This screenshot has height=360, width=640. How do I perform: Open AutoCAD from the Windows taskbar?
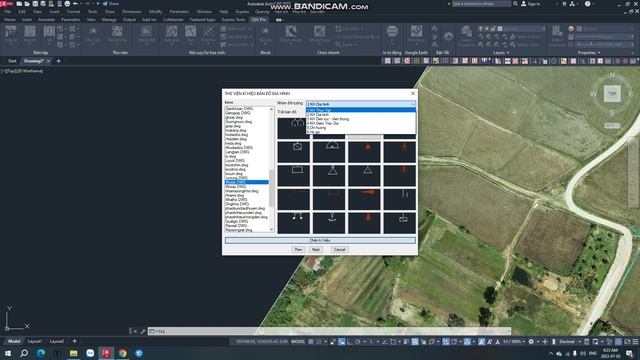106,353
